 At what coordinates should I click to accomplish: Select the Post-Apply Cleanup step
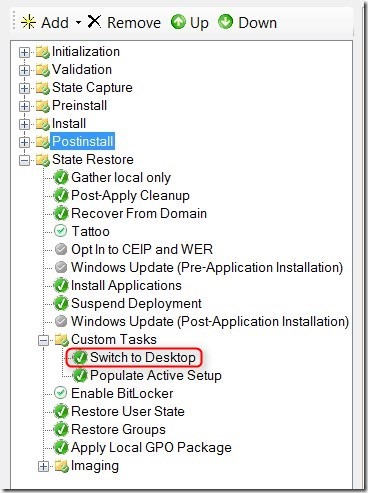[x=130, y=196]
